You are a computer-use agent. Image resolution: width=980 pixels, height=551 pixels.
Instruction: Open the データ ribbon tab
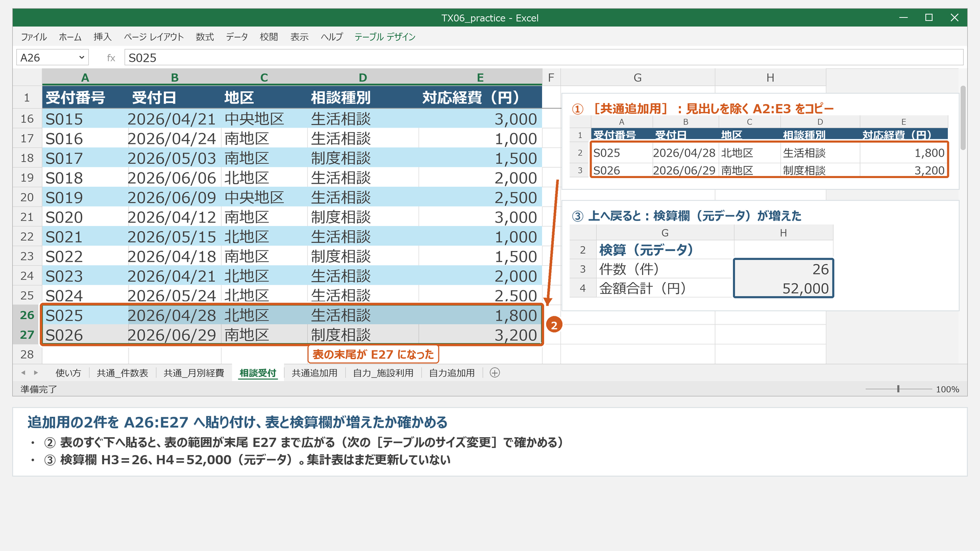[x=237, y=37]
